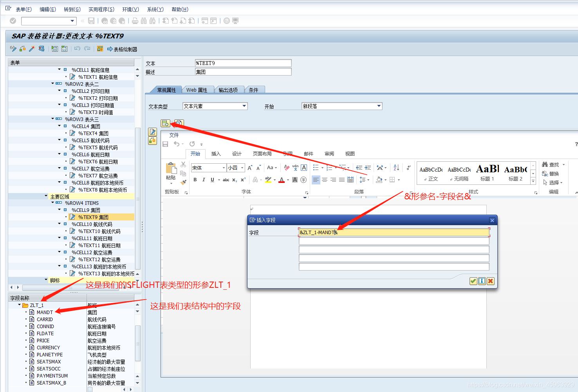Open the 表单(F) menu
This screenshot has width=578, height=392.
pos(23,9)
